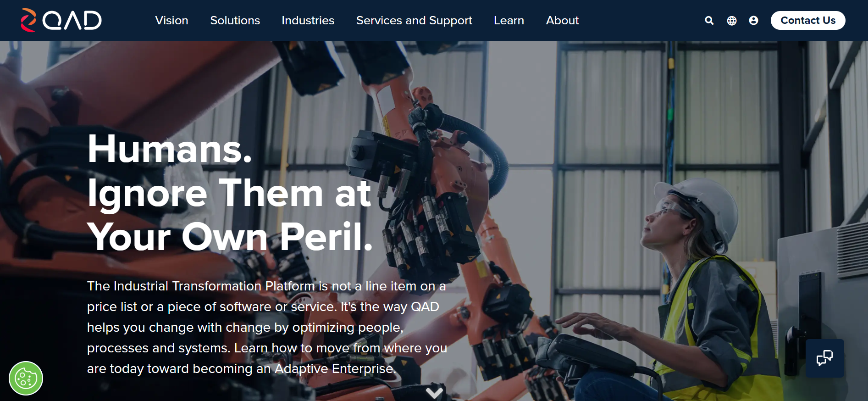Click the down chevron below hero text
The width and height of the screenshot is (868, 401).
pos(434,393)
